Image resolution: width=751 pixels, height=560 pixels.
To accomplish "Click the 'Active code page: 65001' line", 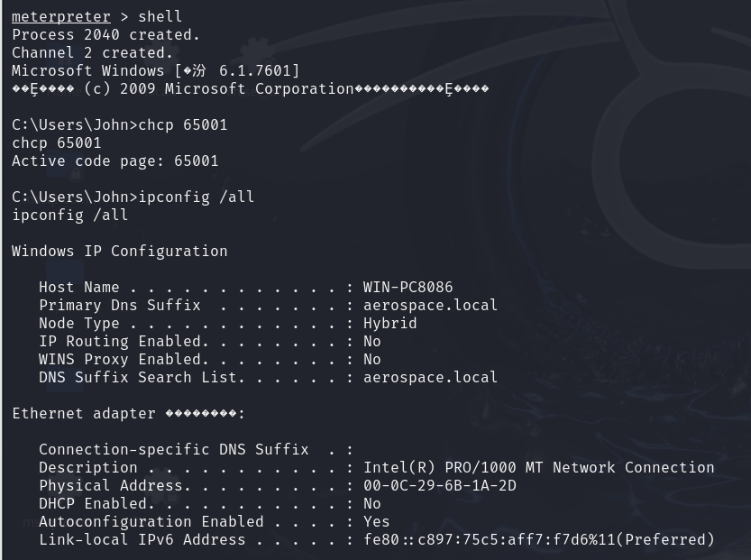I will click(115, 161).
